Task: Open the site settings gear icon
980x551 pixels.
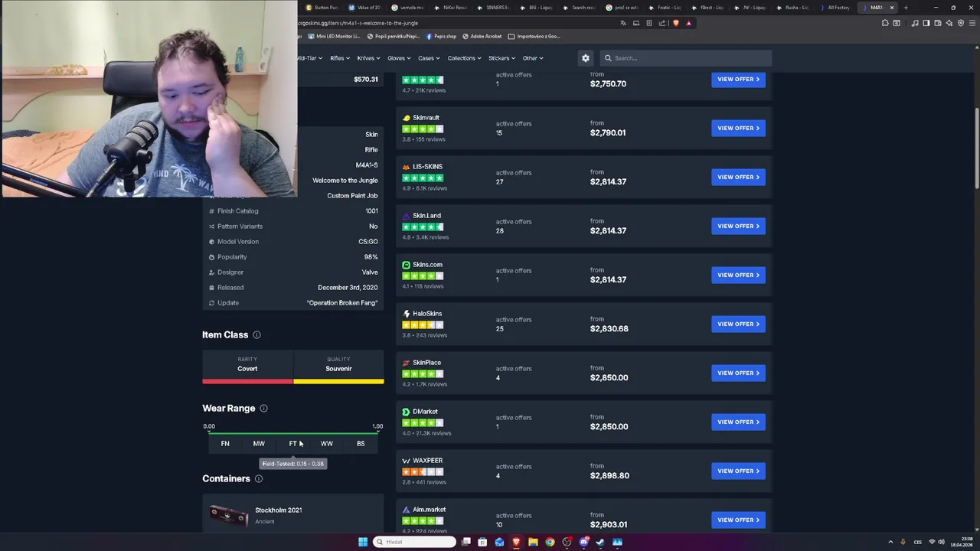Action: click(x=586, y=58)
